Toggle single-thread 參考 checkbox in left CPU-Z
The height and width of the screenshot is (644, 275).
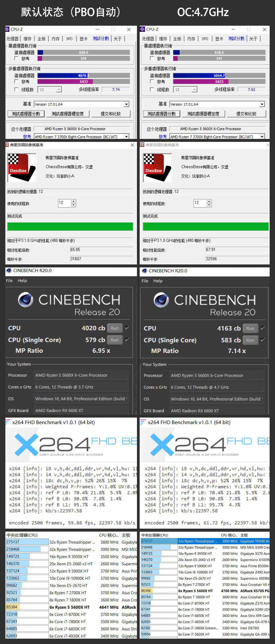click(x=16, y=58)
